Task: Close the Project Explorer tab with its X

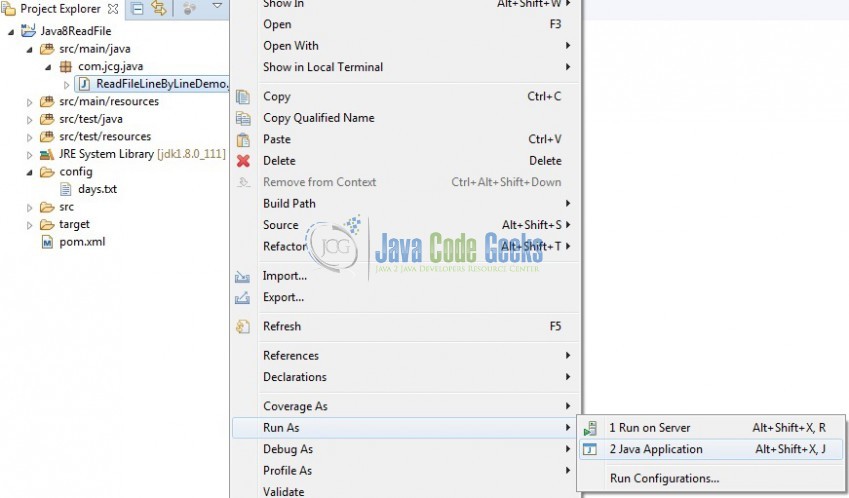Action: (113, 9)
